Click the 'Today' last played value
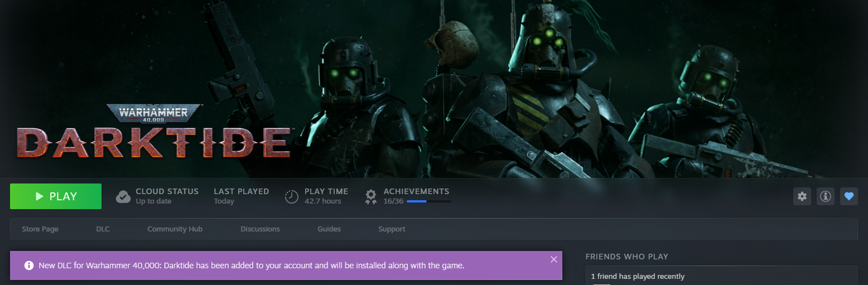868x285 pixels. coord(224,201)
